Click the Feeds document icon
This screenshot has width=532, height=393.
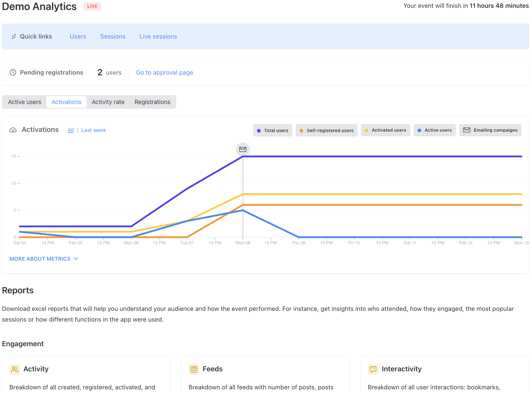tap(193, 369)
